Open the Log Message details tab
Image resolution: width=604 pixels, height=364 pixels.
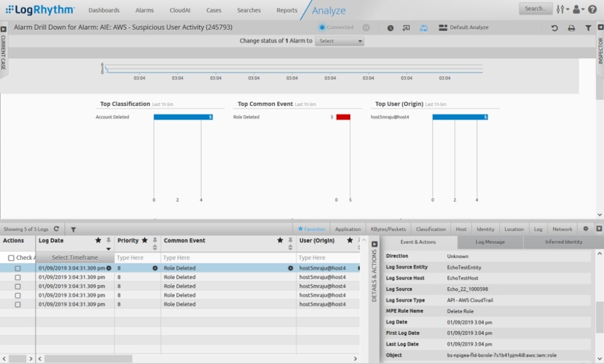pyautogui.click(x=490, y=242)
